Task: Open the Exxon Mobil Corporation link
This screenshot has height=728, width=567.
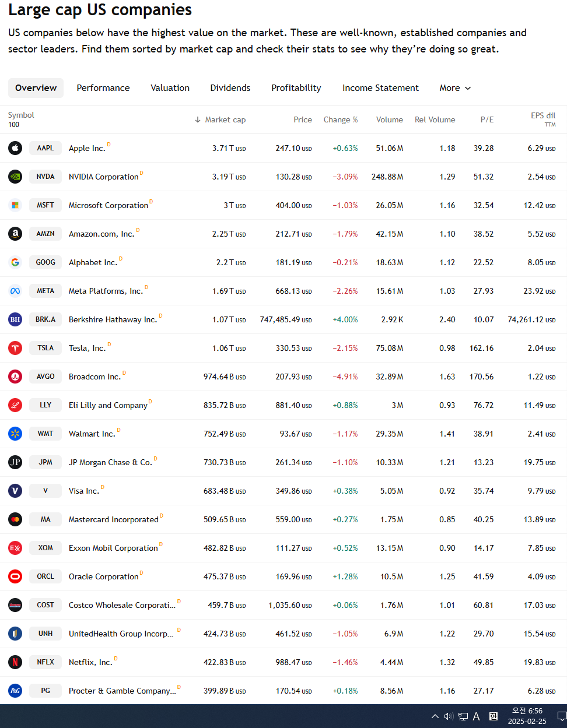Action: point(113,548)
